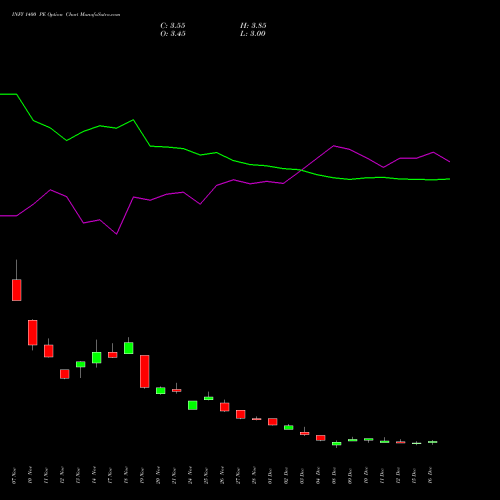Click the red candlestick above 10 Nov

click(x=33, y=332)
